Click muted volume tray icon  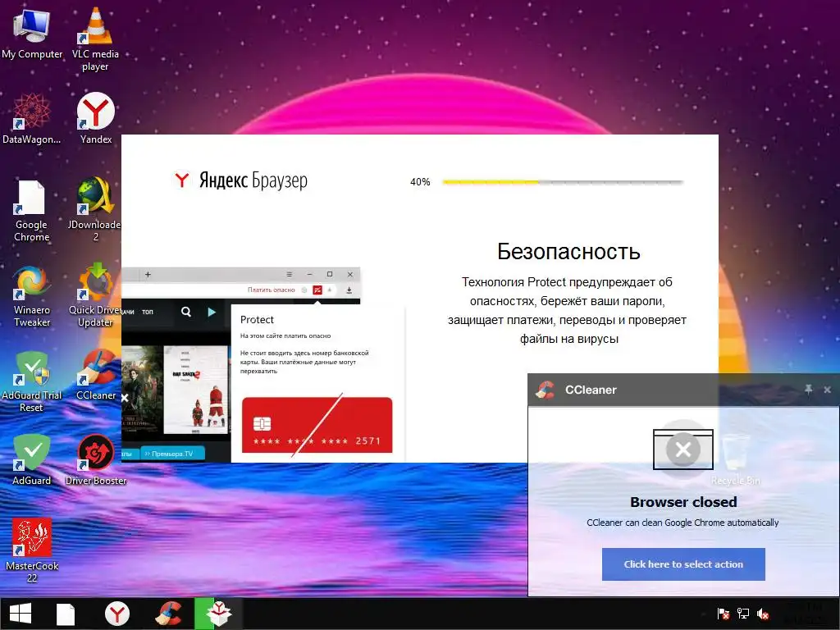[x=763, y=614]
